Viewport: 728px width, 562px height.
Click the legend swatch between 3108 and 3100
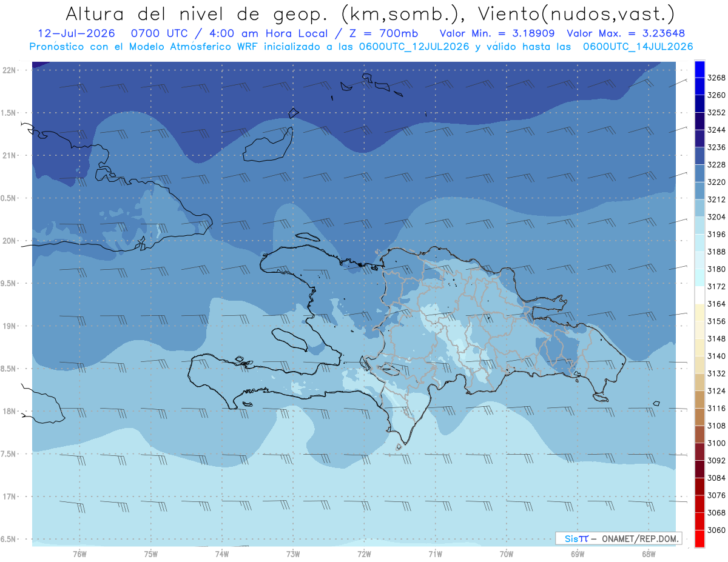tap(699, 434)
